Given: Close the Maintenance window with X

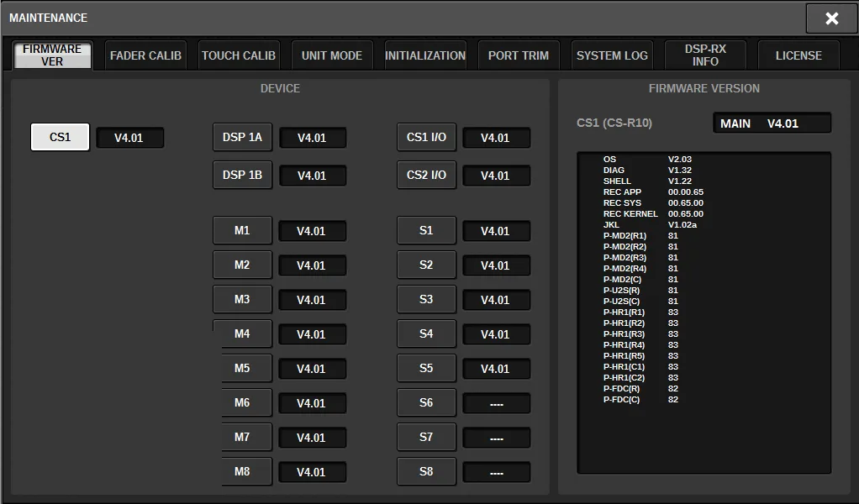Looking at the screenshot, I should 831,18.
